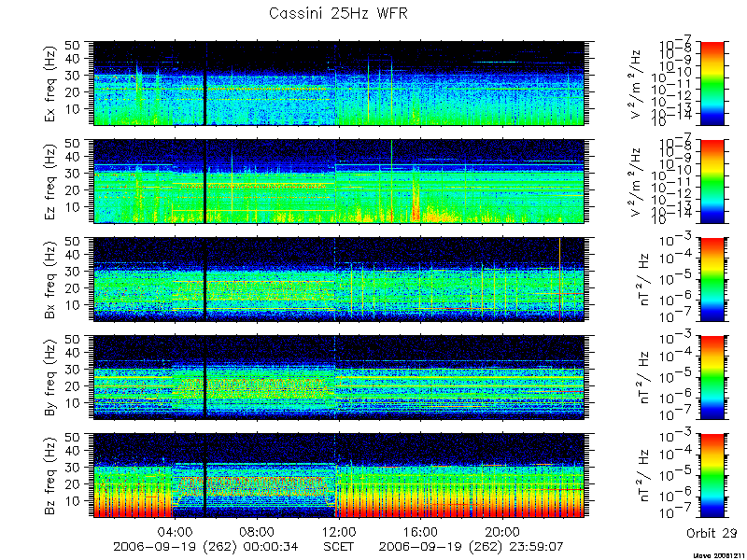747x560 pixels.
Task: Click the black data gap in Ex panel
Action: [204, 83]
